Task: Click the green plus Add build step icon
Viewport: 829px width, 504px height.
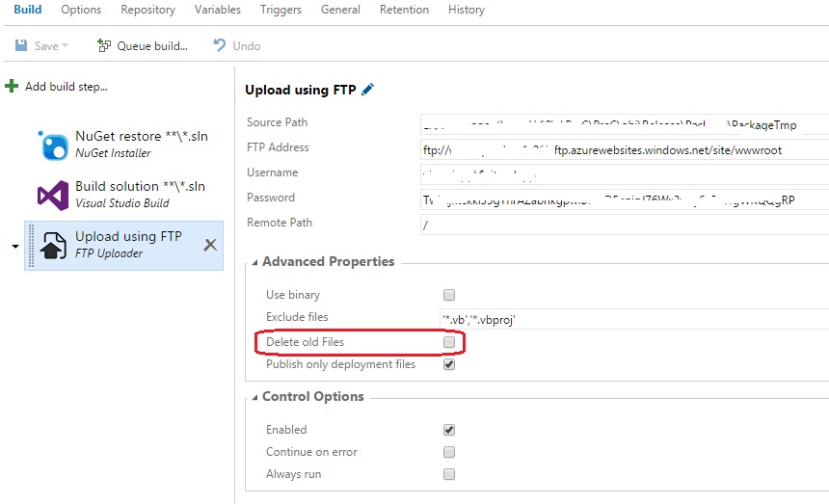Action: point(12,87)
